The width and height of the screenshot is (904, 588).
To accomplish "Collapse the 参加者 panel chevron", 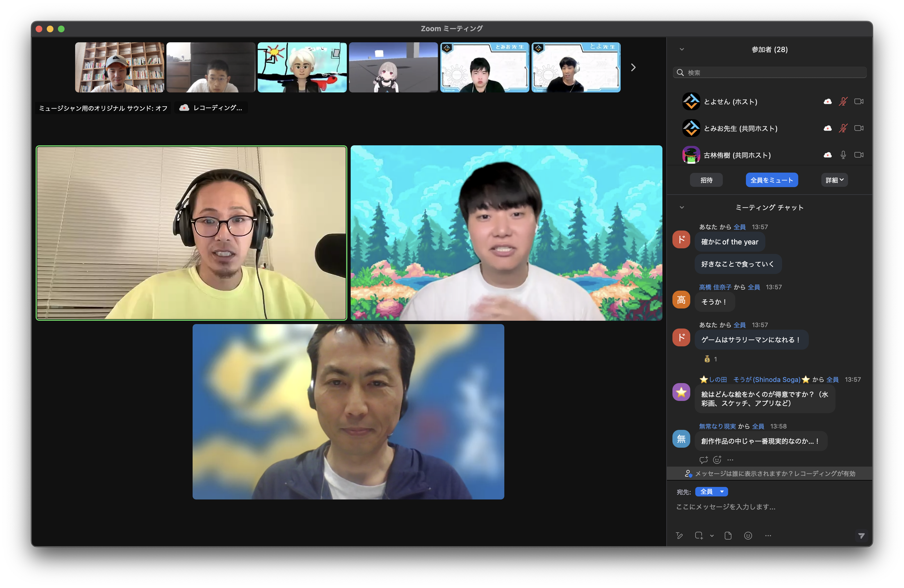I will click(x=682, y=49).
